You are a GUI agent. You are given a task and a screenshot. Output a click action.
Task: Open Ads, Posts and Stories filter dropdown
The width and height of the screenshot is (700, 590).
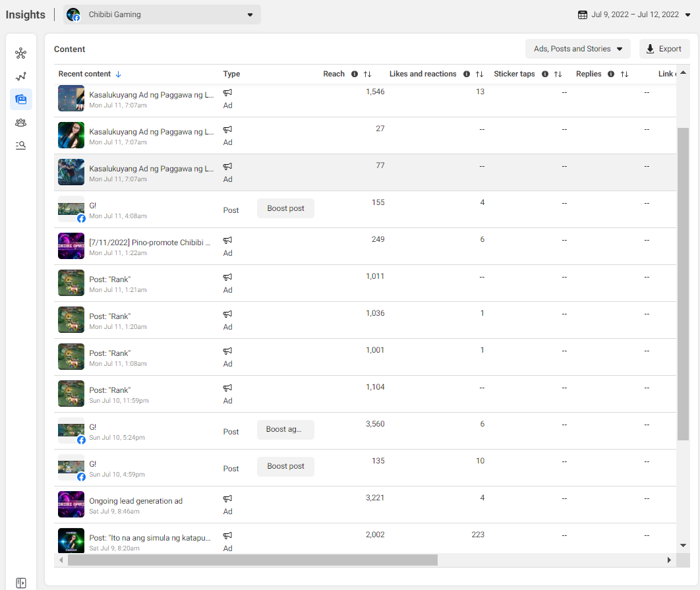tap(577, 49)
